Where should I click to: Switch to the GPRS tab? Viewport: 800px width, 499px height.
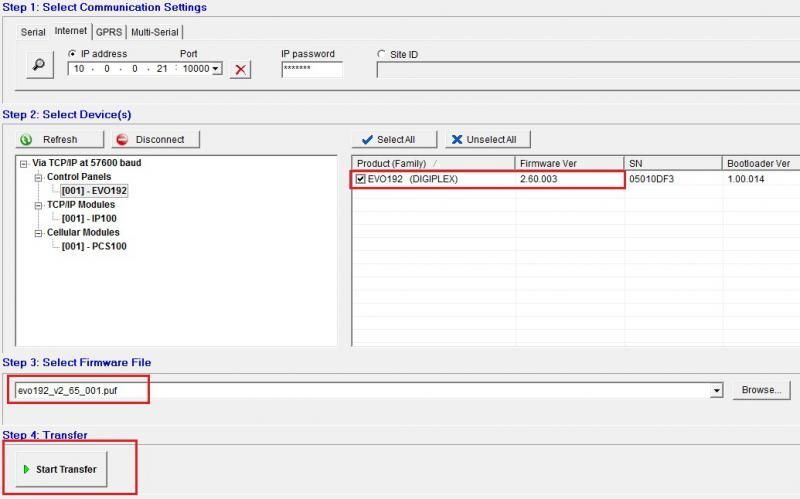(108, 32)
